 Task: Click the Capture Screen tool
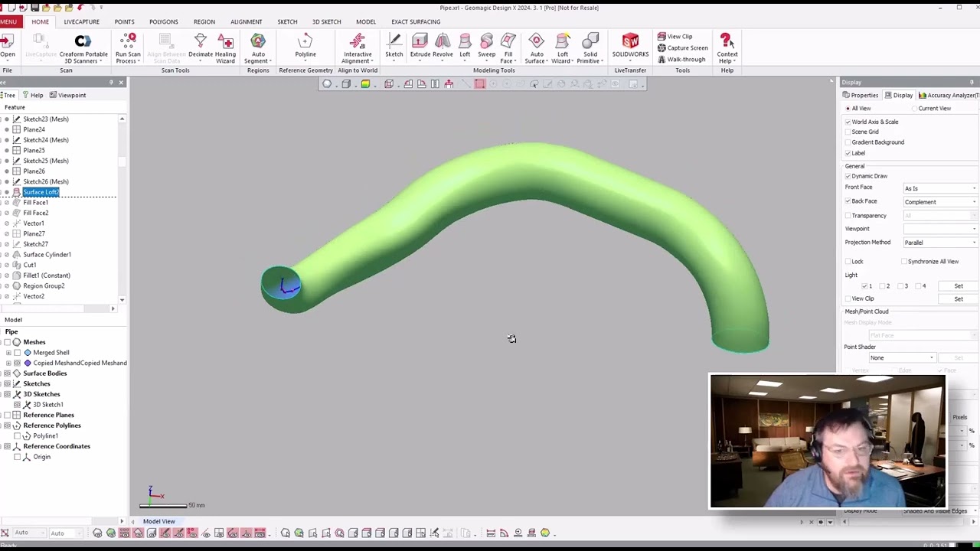pos(682,47)
